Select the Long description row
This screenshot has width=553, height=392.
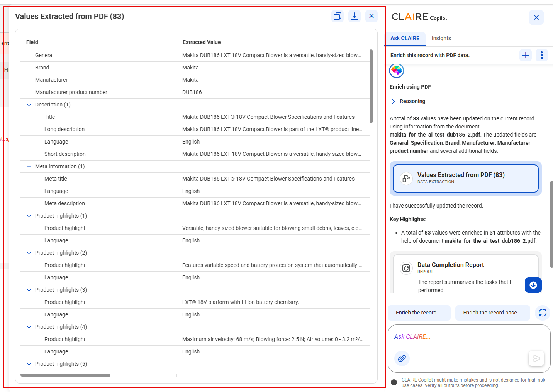click(x=195, y=129)
